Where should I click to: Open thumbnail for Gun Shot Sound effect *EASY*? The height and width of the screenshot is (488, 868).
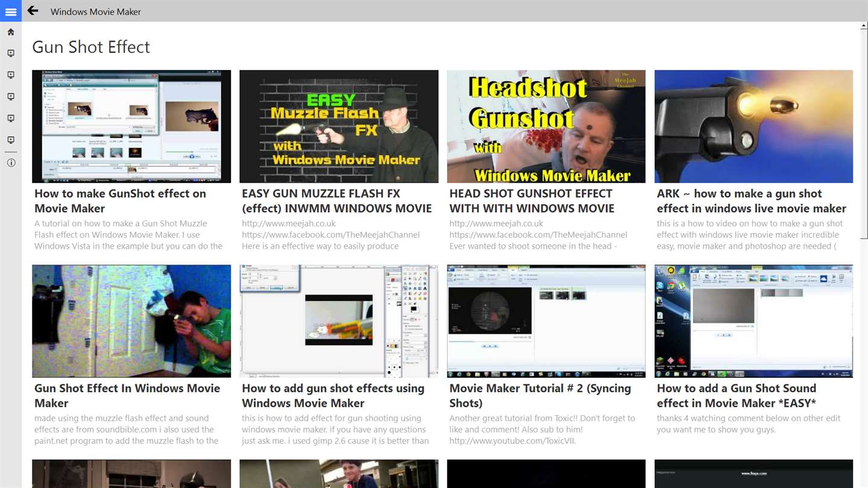point(753,321)
